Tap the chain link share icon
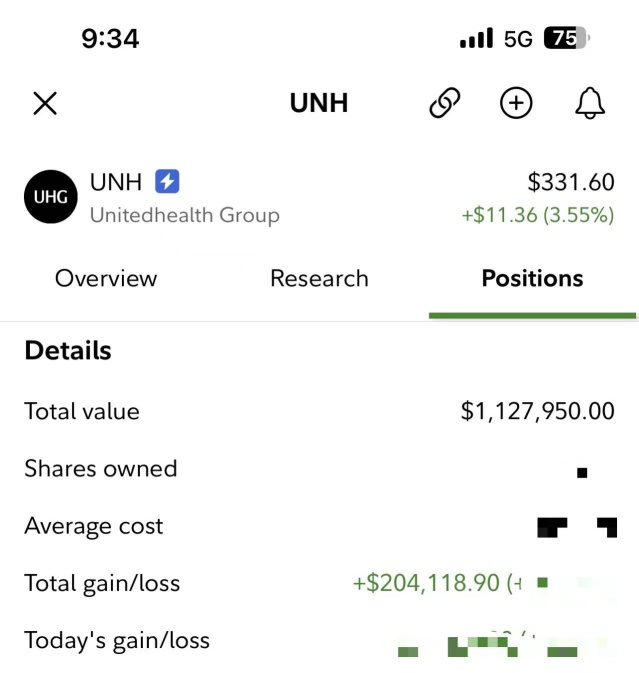Viewport: 639px width, 673px height. [x=444, y=103]
